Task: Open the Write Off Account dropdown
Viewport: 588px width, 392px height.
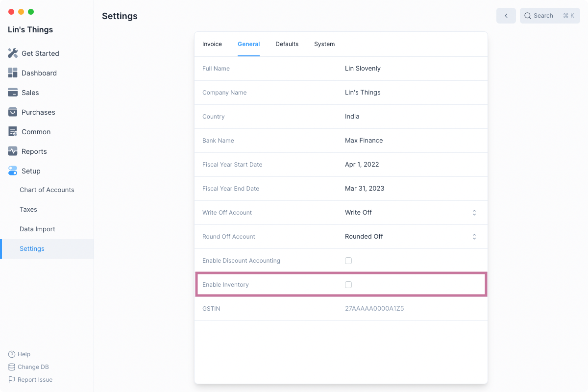Action: coord(411,213)
